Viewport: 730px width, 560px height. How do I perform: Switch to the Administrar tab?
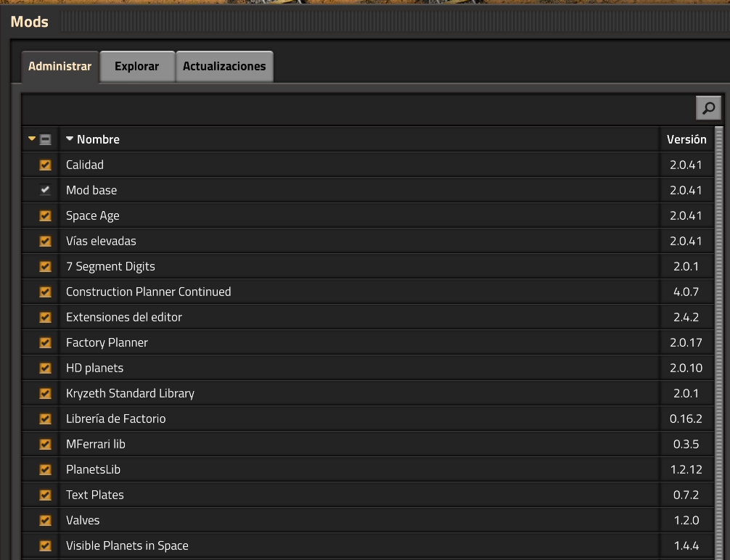tap(60, 67)
